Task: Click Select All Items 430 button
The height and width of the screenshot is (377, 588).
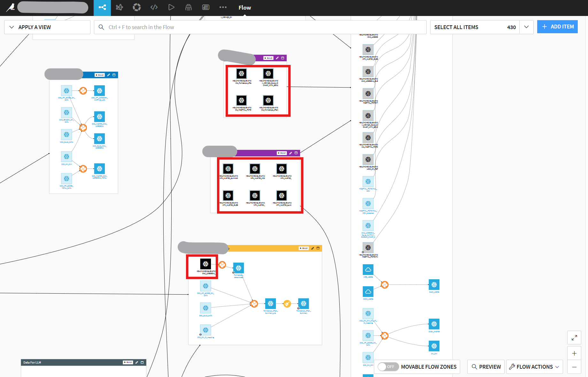Action: click(475, 27)
